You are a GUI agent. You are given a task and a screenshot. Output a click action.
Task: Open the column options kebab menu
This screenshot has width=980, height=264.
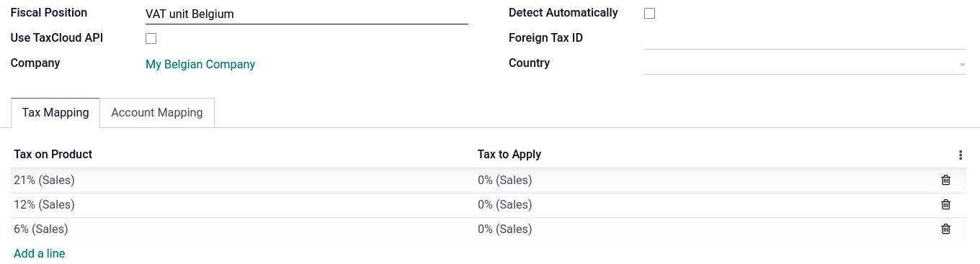pos(961,155)
